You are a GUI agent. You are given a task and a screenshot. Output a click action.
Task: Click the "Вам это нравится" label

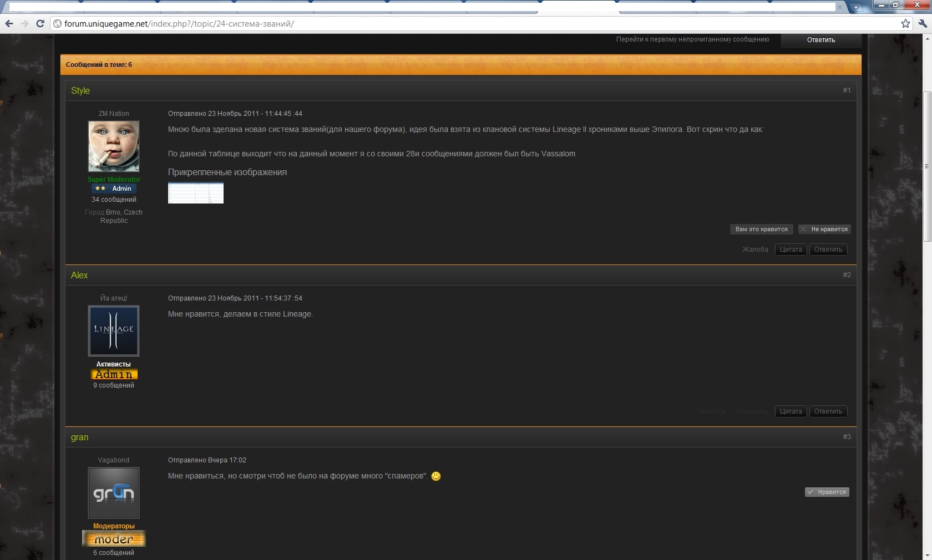click(x=762, y=229)
